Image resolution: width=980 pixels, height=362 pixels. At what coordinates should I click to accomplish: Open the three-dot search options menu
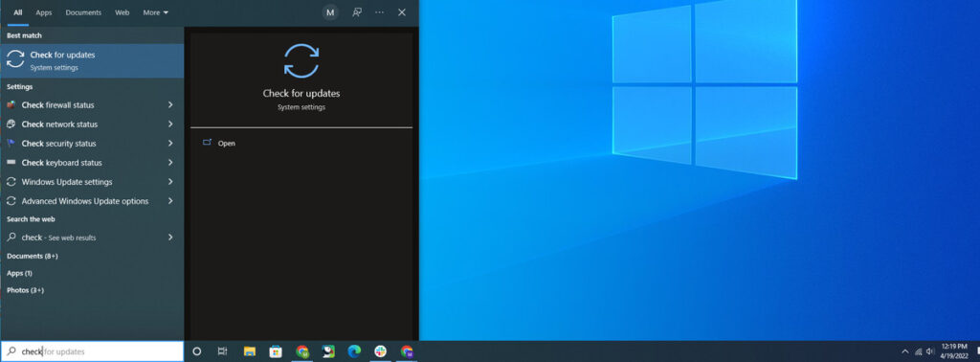click(x=379, y=12)
